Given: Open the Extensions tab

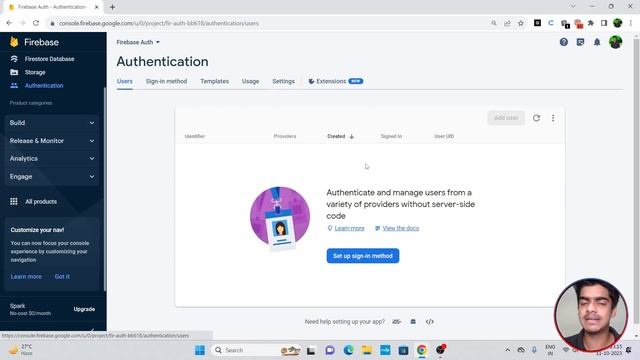Looking at the screenshot, I should [336, 81].
